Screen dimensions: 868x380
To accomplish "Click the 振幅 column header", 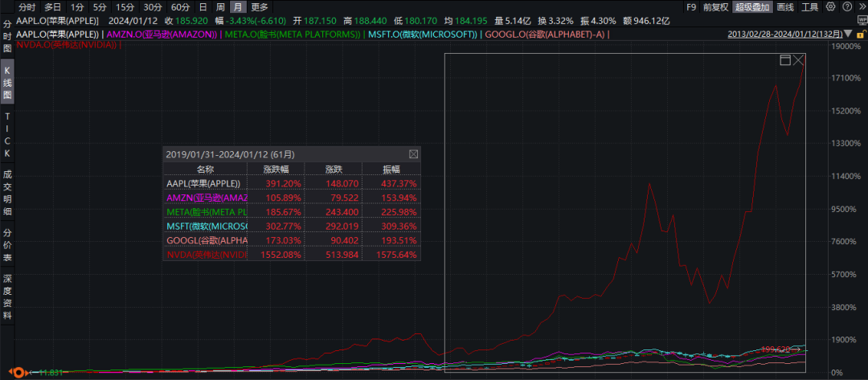I will coord(391,170).
